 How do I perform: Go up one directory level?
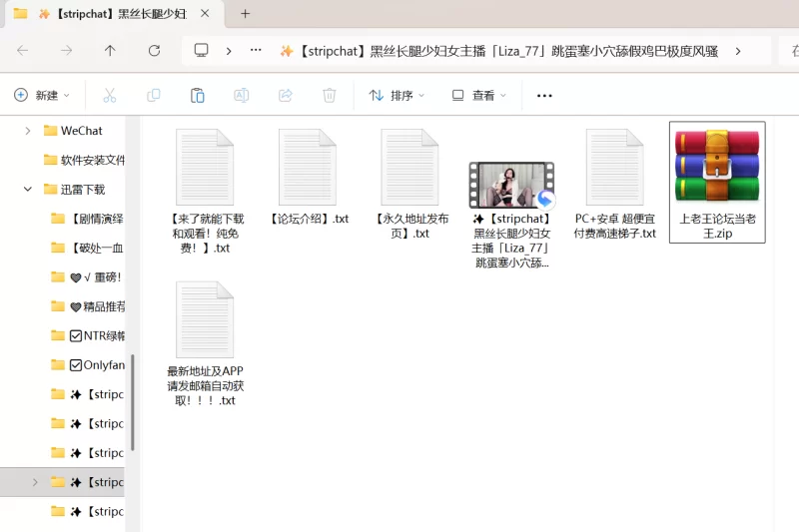(x=110, y=50)
